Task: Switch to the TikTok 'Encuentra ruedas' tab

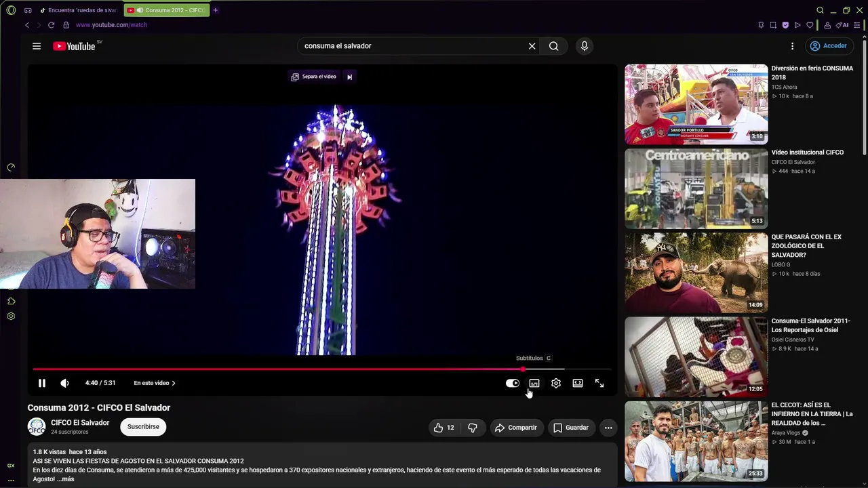Action: [79, 10]
